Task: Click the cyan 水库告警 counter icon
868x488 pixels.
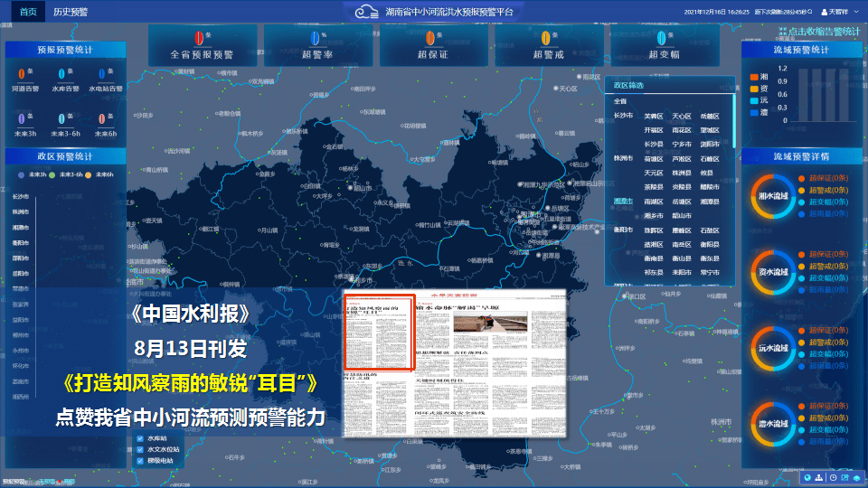Action: [x=61, y=73]
